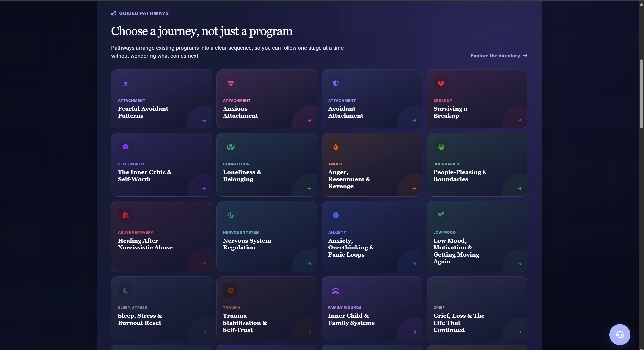The height and width of the screenshot is (350, 644).
Task: Click the brain icon on the Anxiety card
Action: pos(336,215)
